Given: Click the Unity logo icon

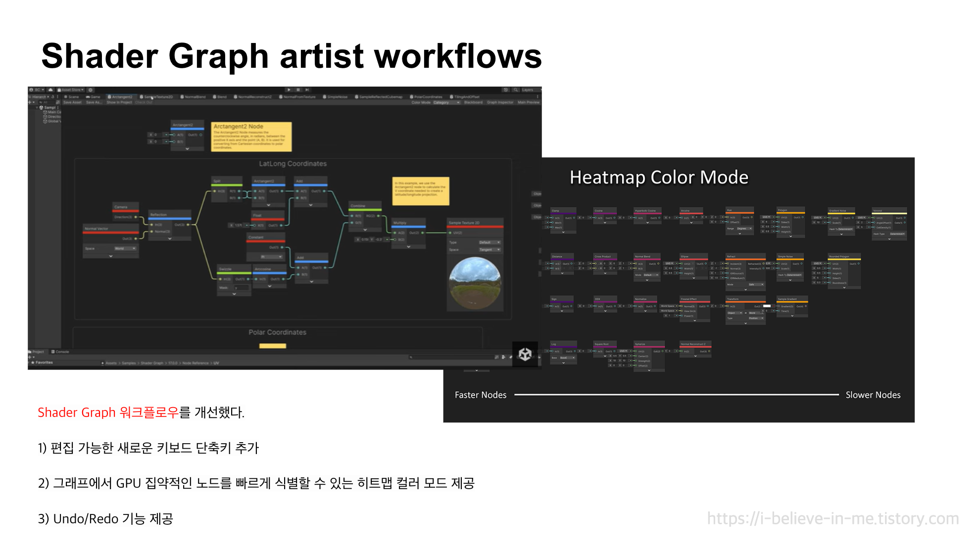Looking at the screenshot, I should click(x=525, y=354).
